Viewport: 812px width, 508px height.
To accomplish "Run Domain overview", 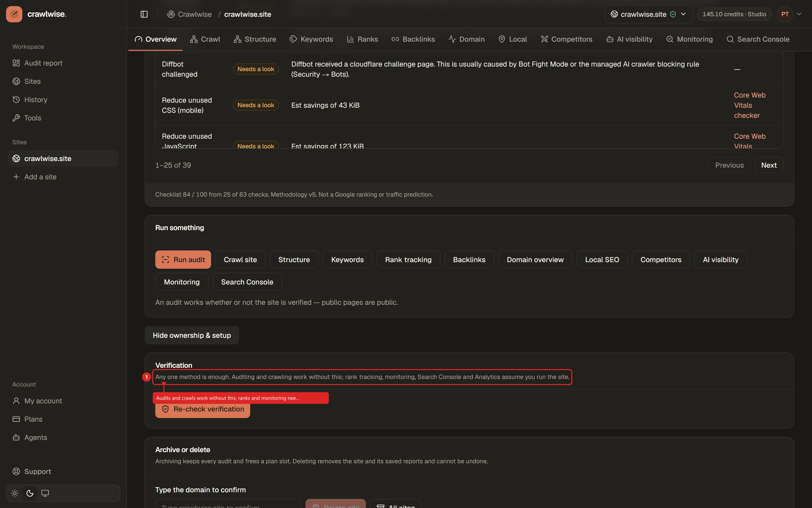I will (535, 260).
